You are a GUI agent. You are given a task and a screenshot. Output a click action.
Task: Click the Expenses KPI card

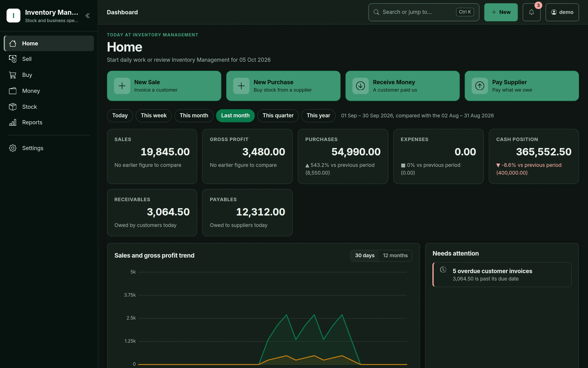pyautogui.click(x=438, y=156)
